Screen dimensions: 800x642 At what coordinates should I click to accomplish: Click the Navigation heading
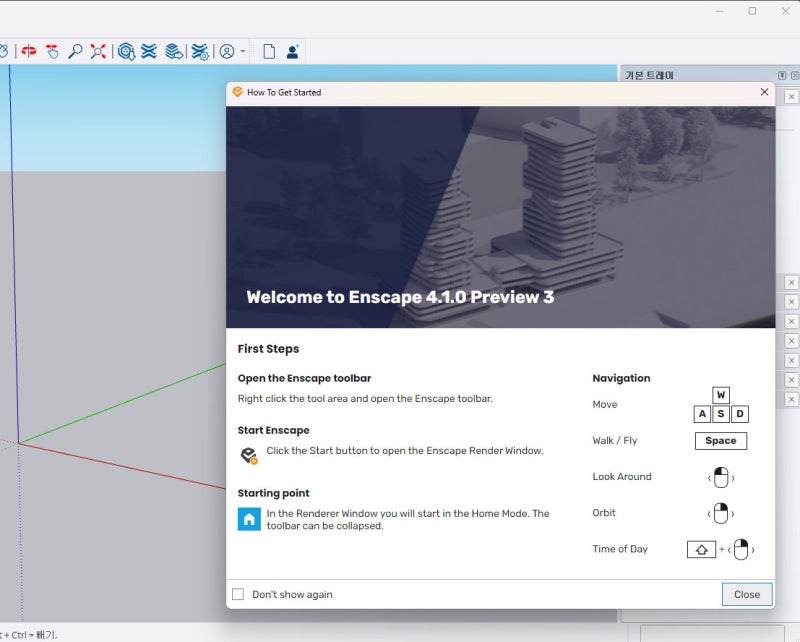pyautogui.click(x=621, y=378)
